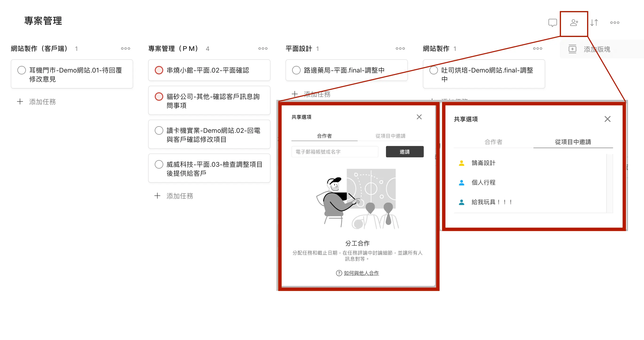644x340 pixels.
Task: Click the plus icon next to 添加版塊
Action: [x=572, y=49]
